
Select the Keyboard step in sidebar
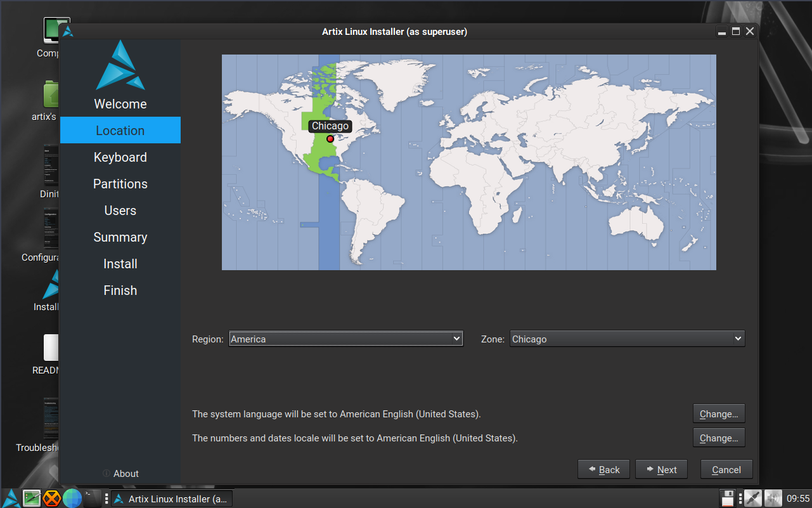[120, 157]
